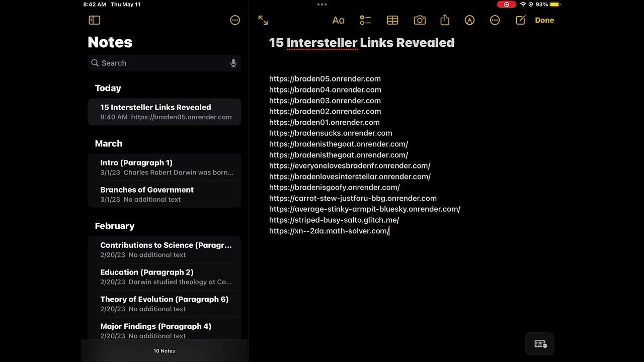The image size is (644, 362).
Task: Click the bradenlovesinterstellar.onrender.com link
Action: tap(350, 176)
